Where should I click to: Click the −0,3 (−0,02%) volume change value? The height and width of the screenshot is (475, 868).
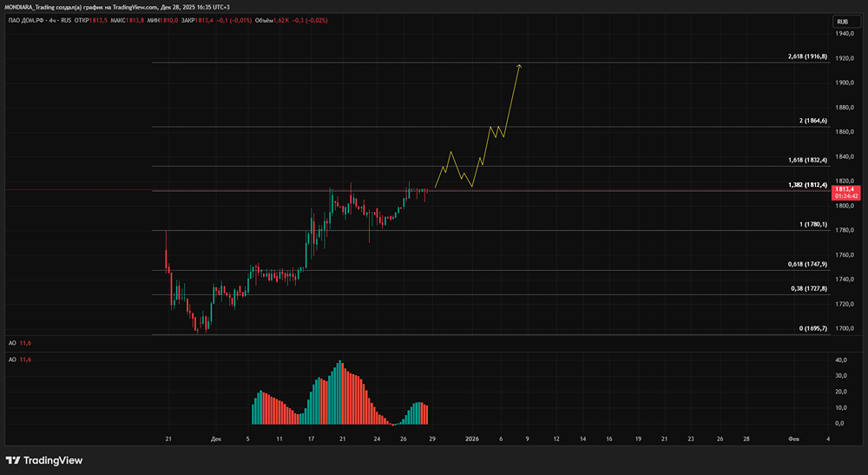(310, 21)
